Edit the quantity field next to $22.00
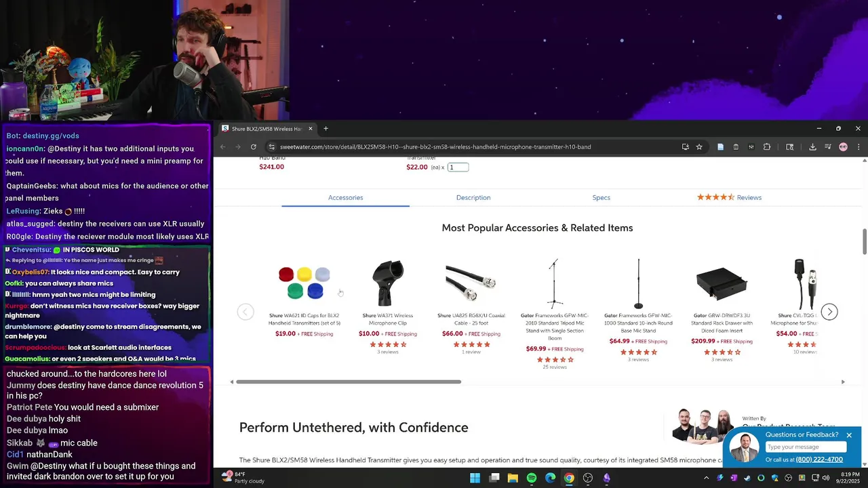The height and width of the screenshot is (488, 868). [458, 167]
